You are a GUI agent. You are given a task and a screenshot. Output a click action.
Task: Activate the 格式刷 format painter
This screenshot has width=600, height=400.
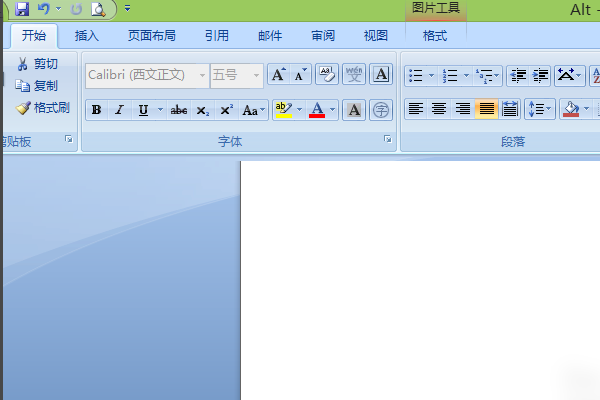coord(43,108)
